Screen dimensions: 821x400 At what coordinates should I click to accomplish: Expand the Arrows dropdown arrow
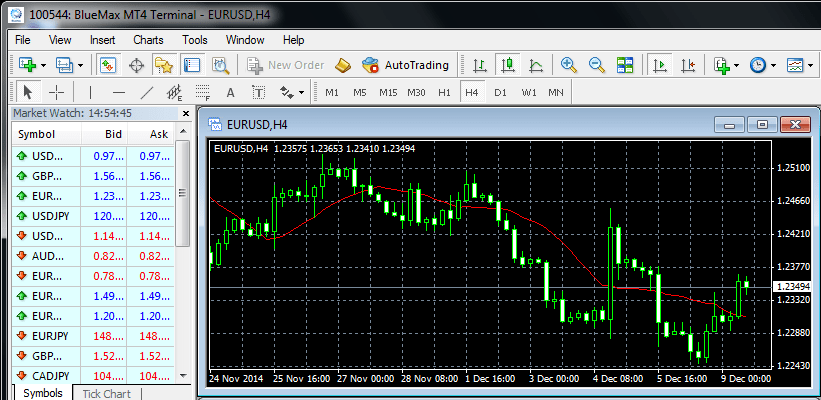click(302, 93)
